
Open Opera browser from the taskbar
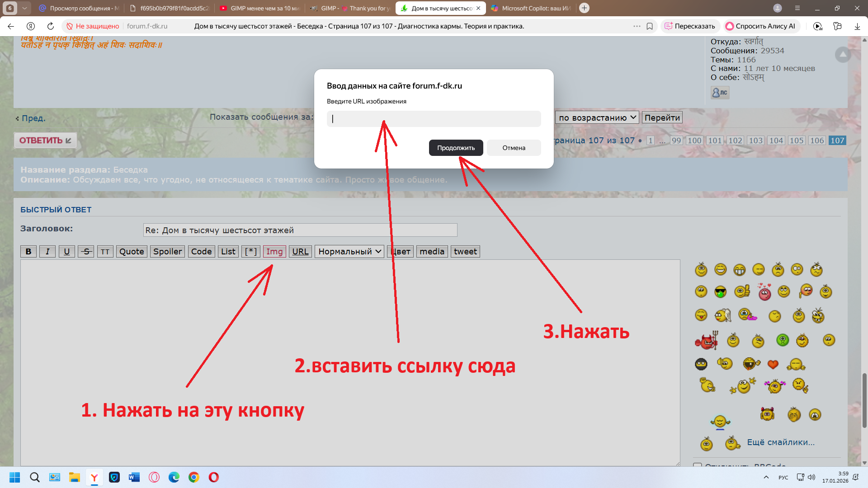coord(213,477)
